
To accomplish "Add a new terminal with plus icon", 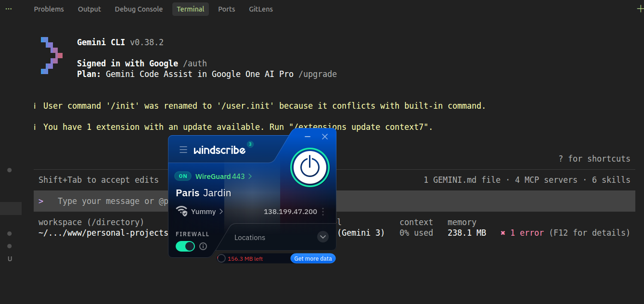I will pyautogui.click(x=640, y=9).
